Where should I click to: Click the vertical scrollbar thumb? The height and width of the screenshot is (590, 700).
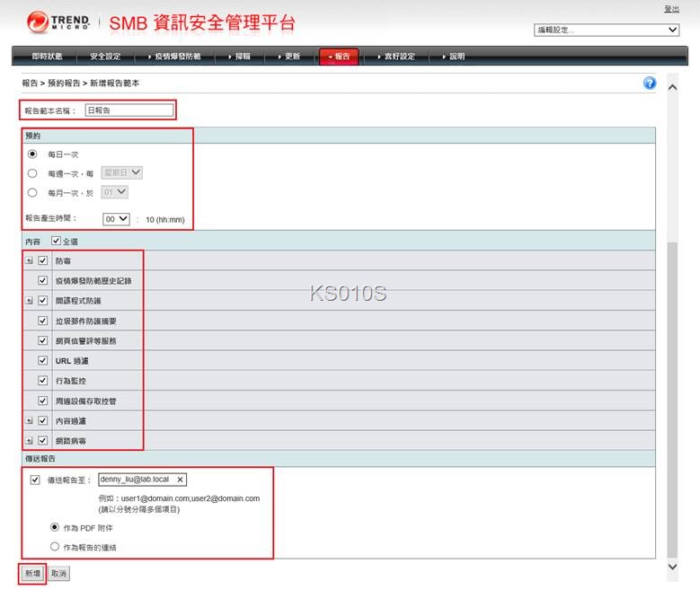tap(672, 400)
